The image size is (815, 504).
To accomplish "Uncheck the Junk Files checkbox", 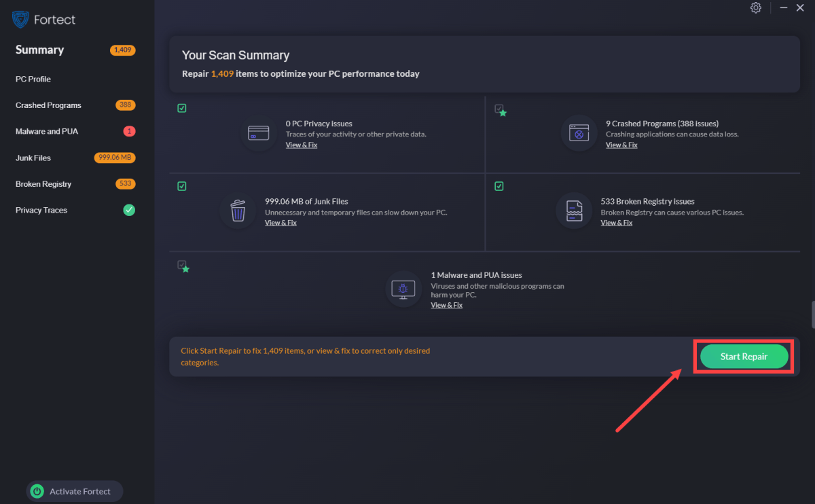I will coord(181,185).
